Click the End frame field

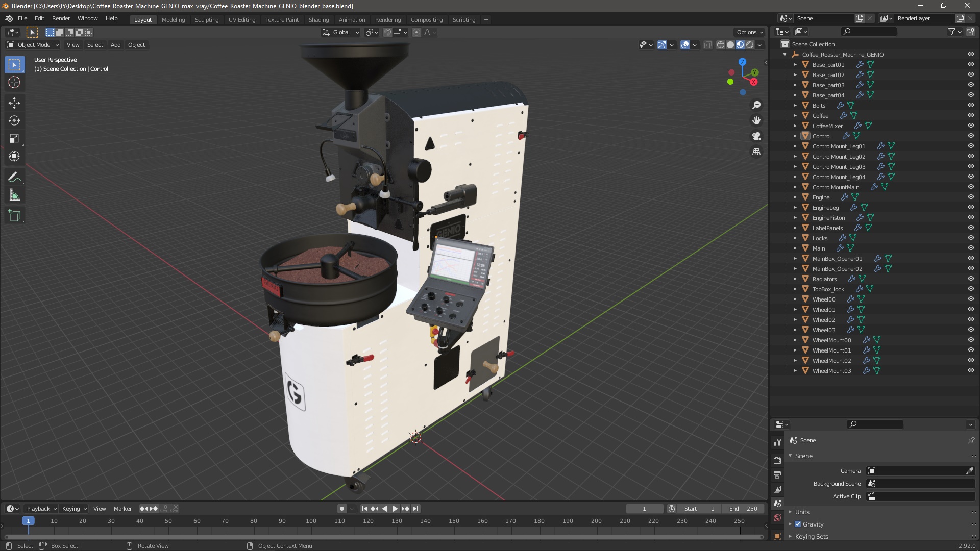[743, 509]
